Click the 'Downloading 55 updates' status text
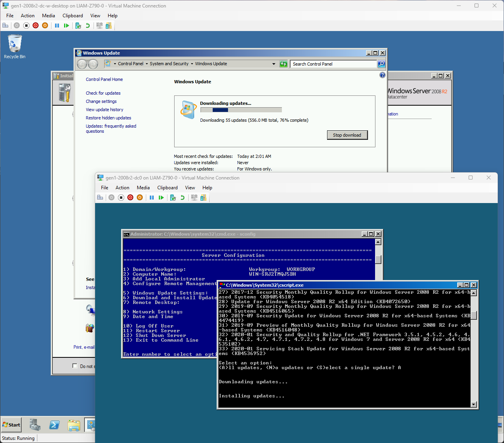 pyautogui.click(x=254, y=120)
